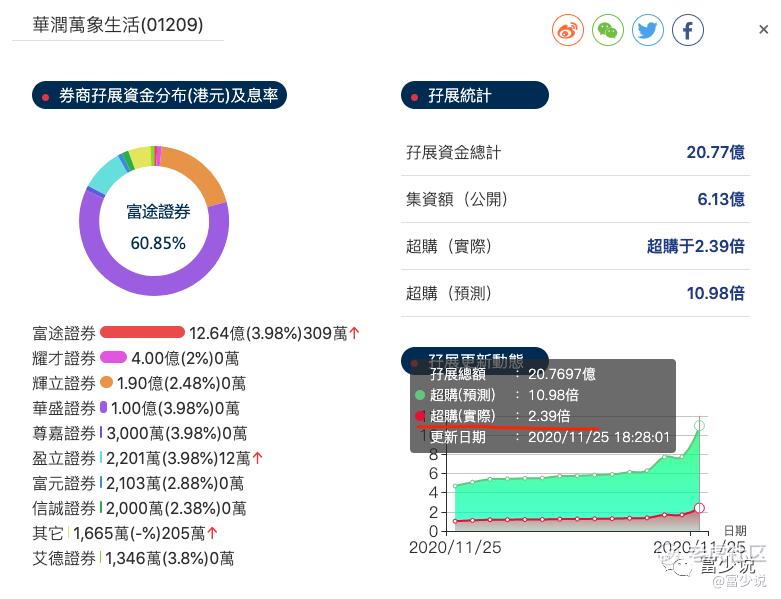Image resolution: width=781 pixels, height=599 pixels.
Task: Click the purple marker for 華盛證券
Action: click(x=103, y=407)
